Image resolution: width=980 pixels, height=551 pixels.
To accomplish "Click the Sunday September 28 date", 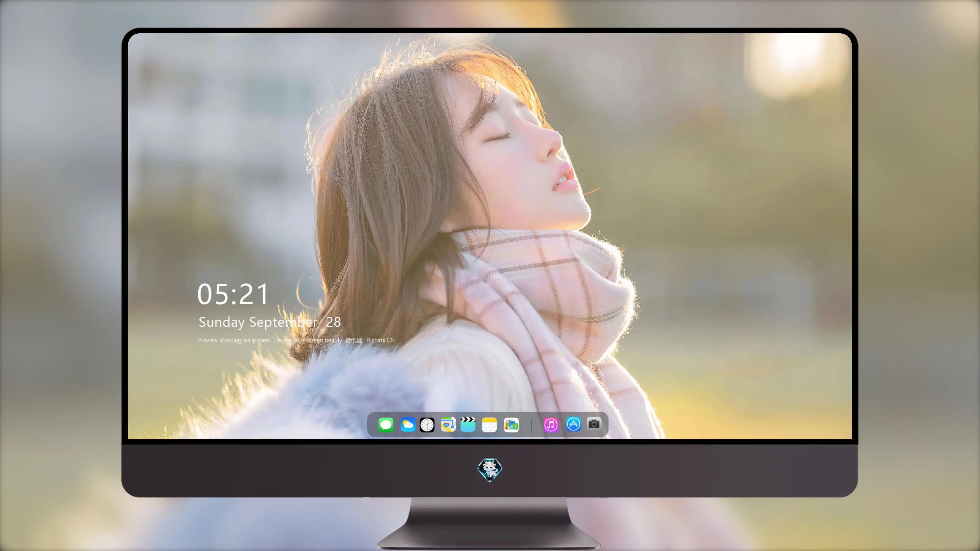I will click(269, 322).
